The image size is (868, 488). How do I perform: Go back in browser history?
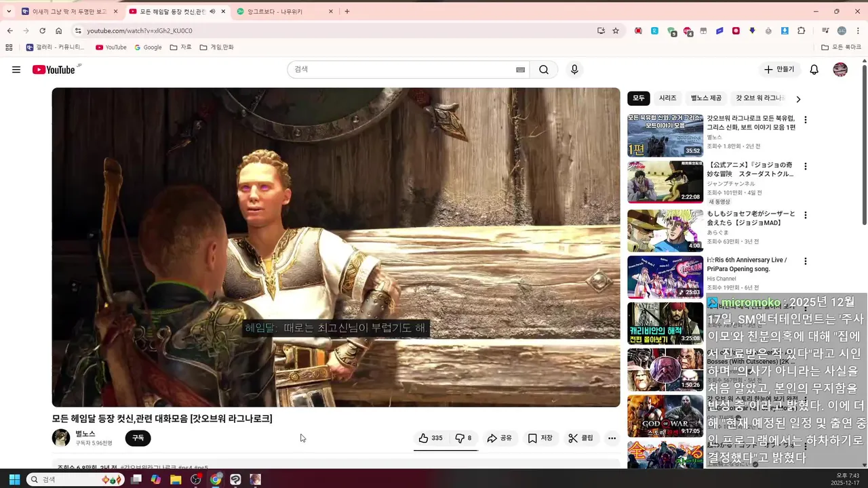tap(9, 30)
